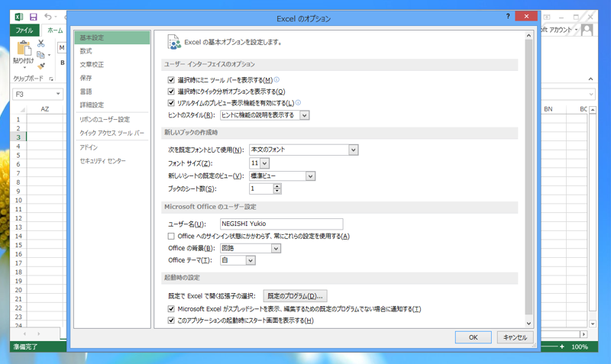This screenshot has height=364, width=611.
Task: Close the Excel Options dialog
Action: pos(526,16)
